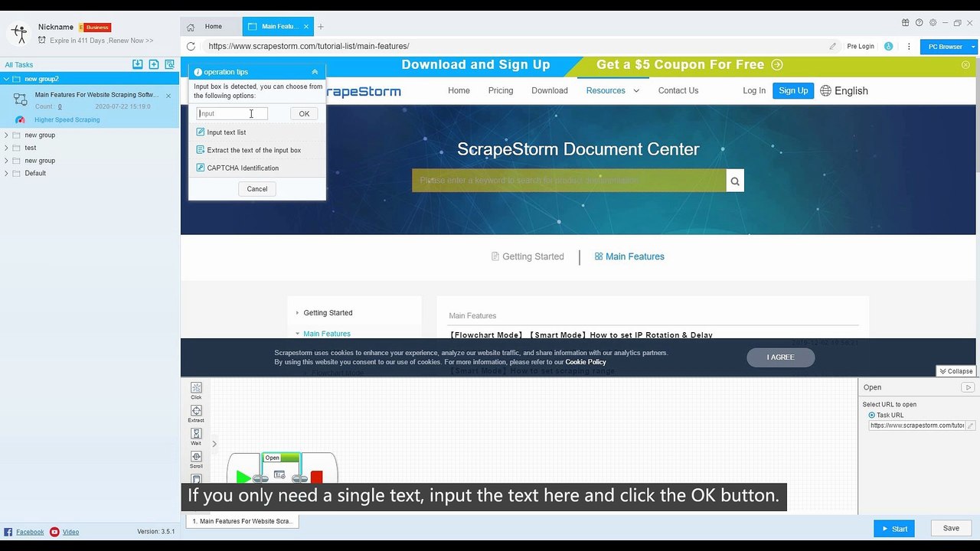The image size is (980, 551).
Task: Collapse the browser preview panel
Action: point(955,371)
